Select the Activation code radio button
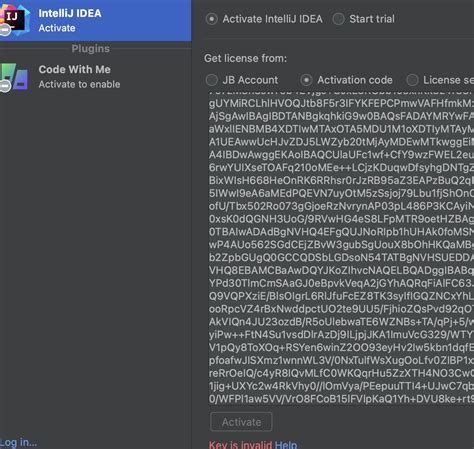The width and height of the screenshot is (474, 449). (306, 80)
